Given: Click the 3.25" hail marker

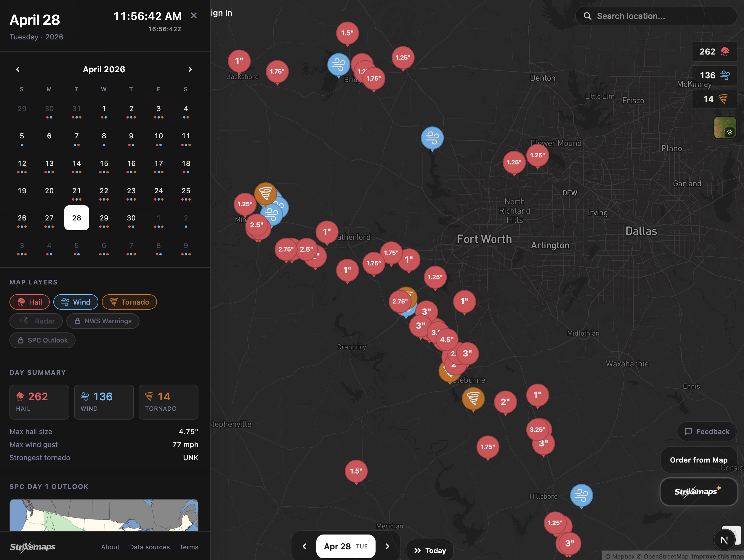Looking at the screenshot, I should pos(537,429).
